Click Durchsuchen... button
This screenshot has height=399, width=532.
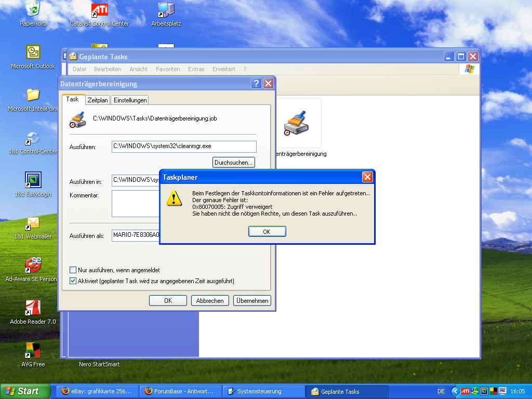click(233, 163)
